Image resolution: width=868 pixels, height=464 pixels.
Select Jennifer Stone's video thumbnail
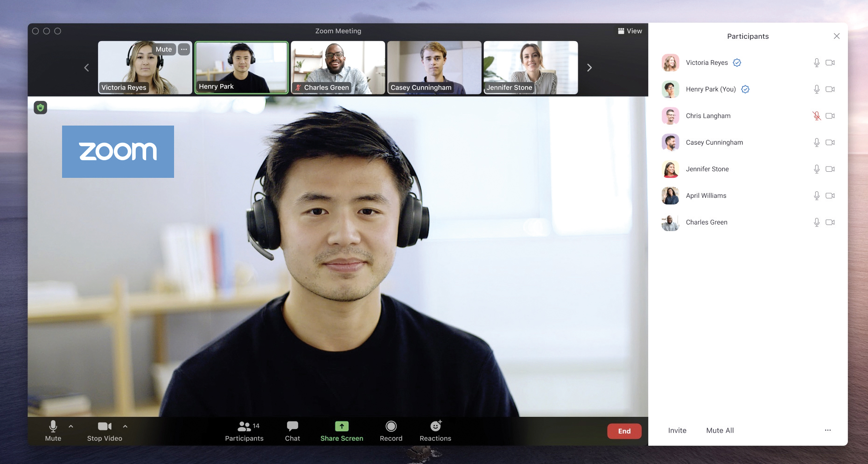pos(531,68)
